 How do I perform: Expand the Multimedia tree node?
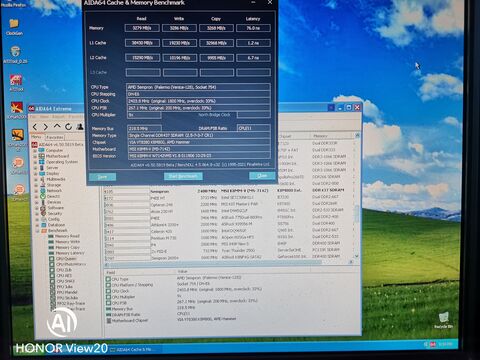click(x=36, y=179)
